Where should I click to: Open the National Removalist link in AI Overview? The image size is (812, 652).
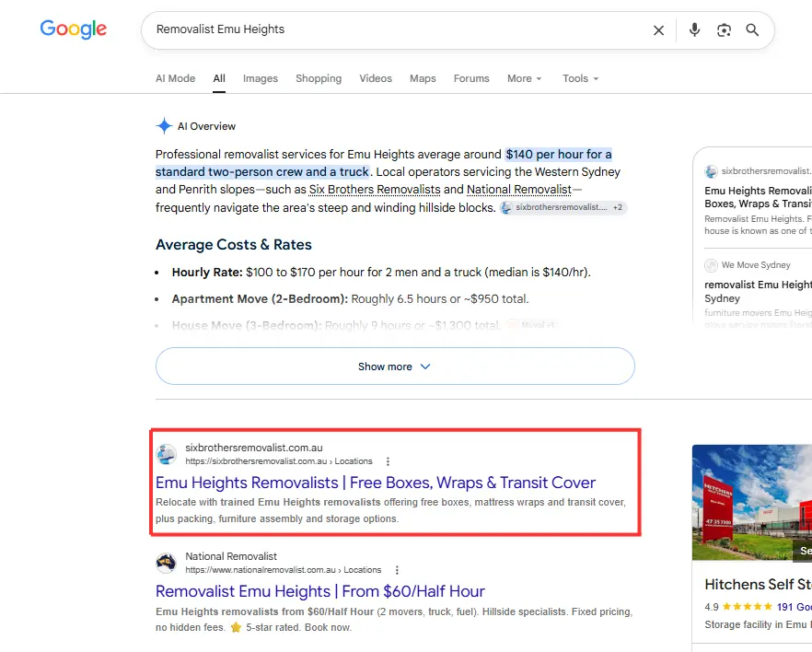click(x=519, y=190)
